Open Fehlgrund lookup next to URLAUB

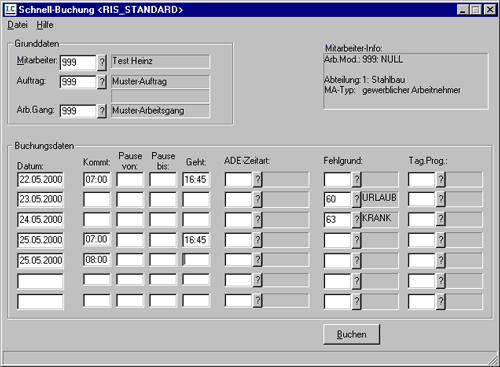[356, 200]
